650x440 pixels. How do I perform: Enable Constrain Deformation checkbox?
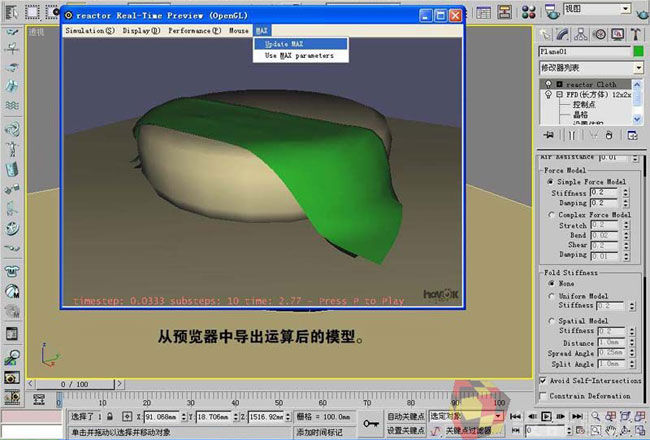coord(543,396)
